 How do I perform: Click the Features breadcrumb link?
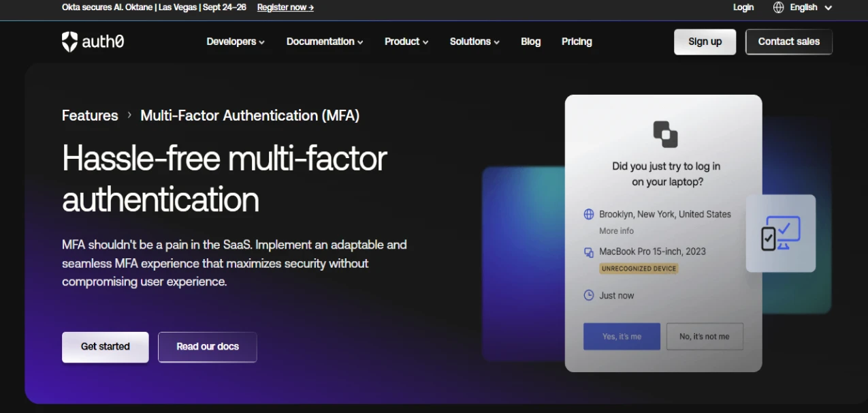tap(90, 115)
